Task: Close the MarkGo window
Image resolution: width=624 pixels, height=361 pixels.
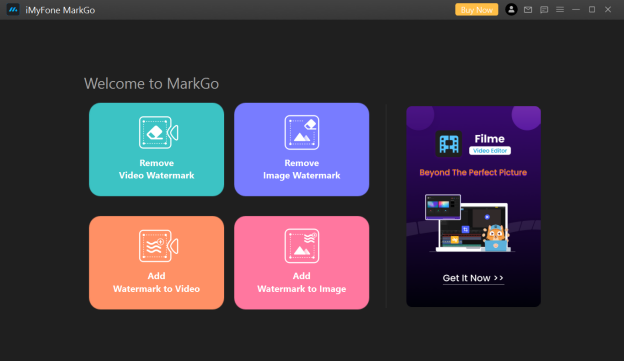Action: coord(608,10)
